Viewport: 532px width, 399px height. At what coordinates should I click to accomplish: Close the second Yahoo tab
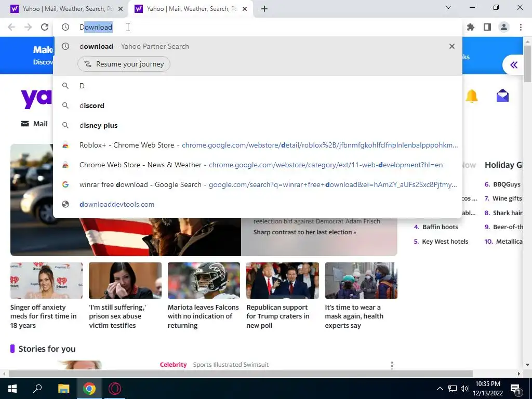[x=245, y=9]
